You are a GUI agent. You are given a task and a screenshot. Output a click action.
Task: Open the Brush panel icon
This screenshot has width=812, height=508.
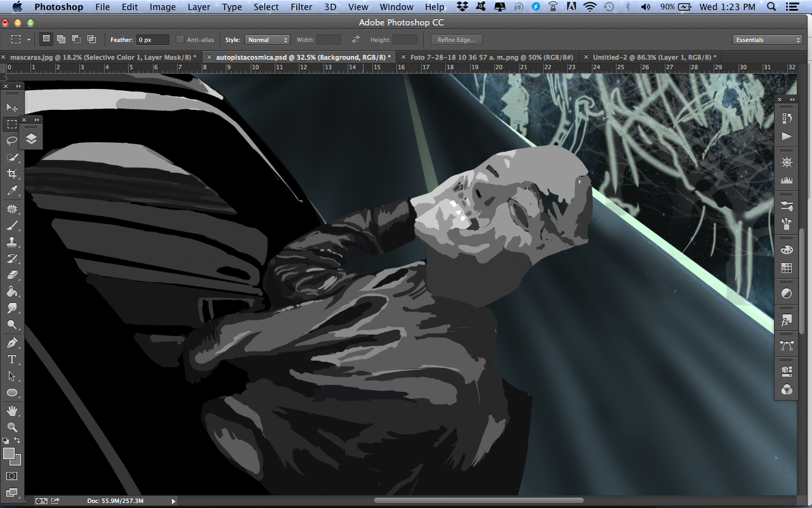click(787, 206)
